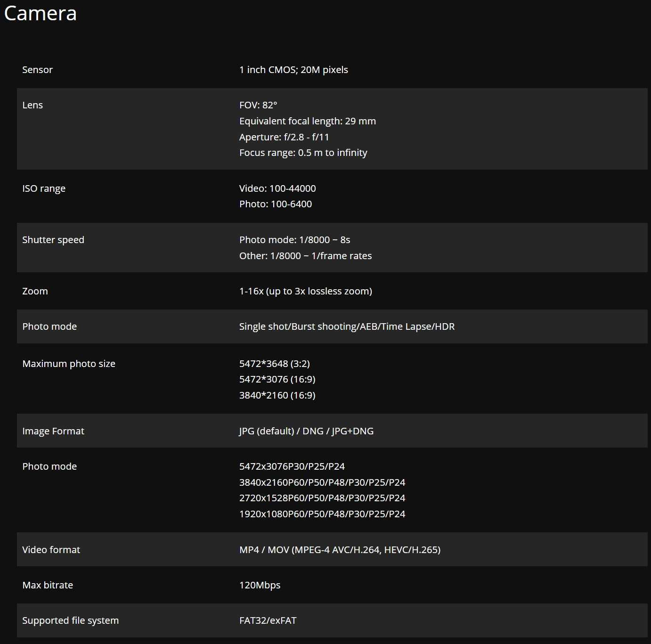
Task: Click the 3840x2160P60 video resolution line
Action: pos(322,482)
